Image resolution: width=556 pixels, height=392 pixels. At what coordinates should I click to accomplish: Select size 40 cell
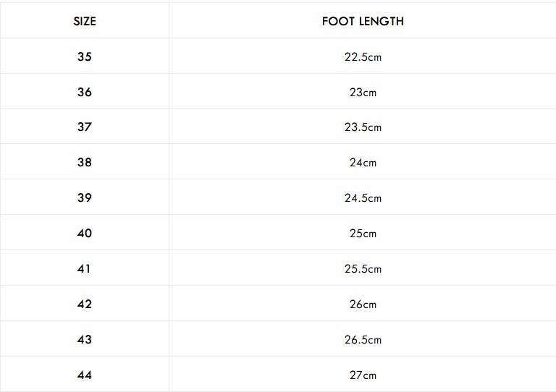pyautogui.click(x=85, y=233)
